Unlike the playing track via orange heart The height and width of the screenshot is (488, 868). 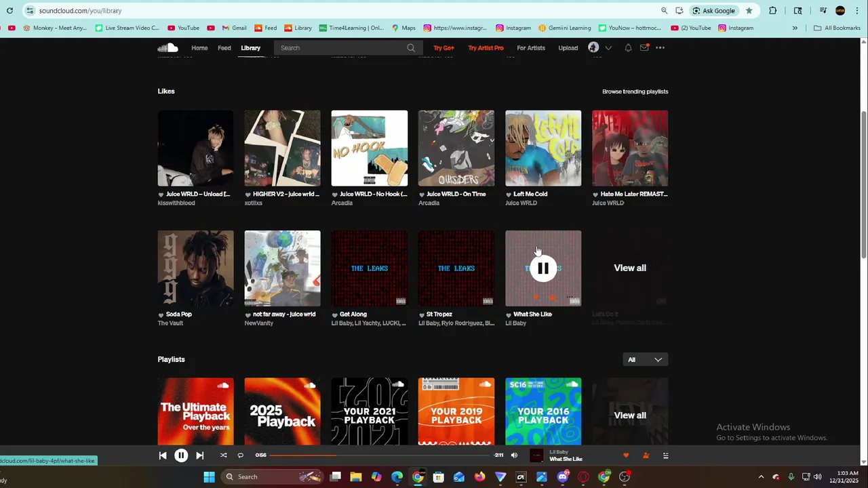click(x=626, y=455)
